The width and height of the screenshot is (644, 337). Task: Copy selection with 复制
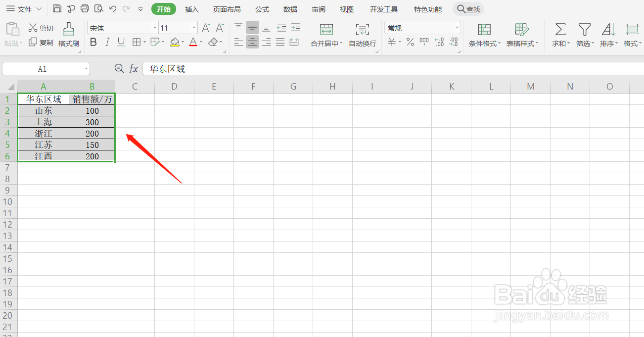41,43
